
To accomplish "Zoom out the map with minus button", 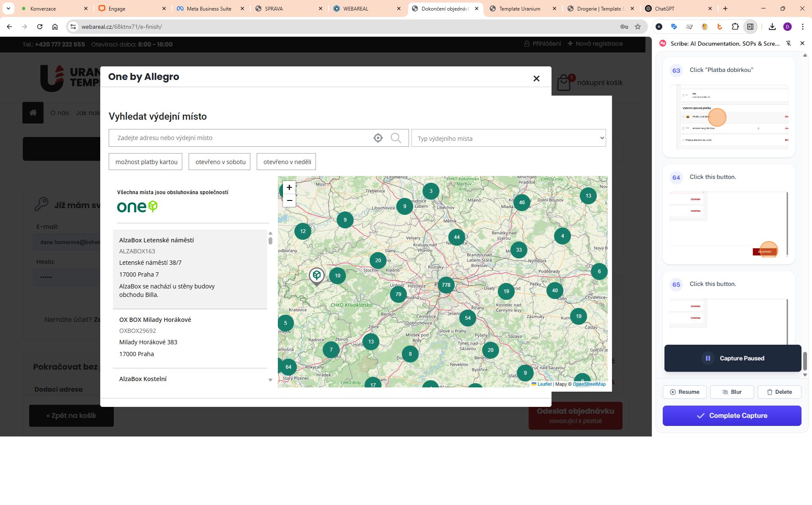I will coord(289,200).
